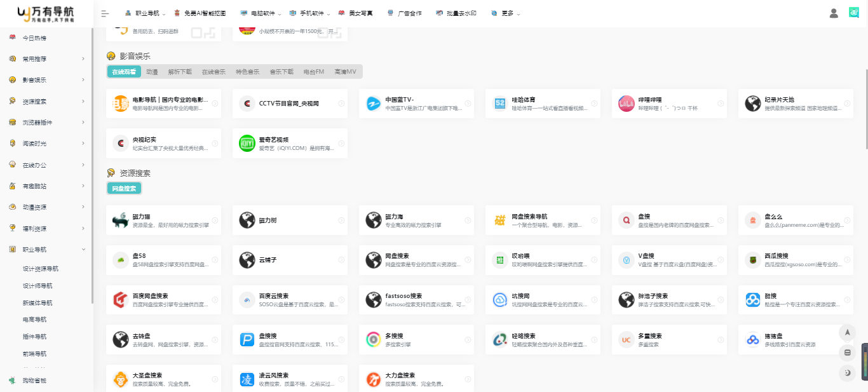The height and width of the screenshot is (392, 868).
Task: Collapse the sidebar using the hamburger icon
Action: point(105,13)
